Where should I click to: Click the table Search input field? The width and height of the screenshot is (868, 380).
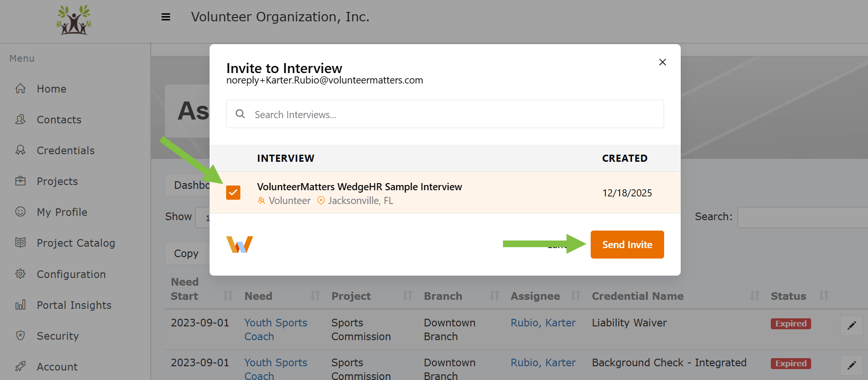click(803, 217)
